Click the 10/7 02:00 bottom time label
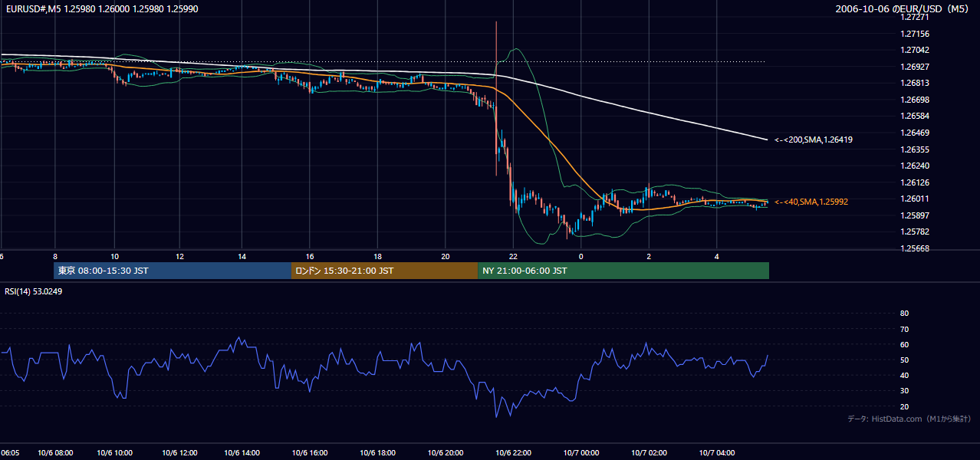The width and height of the screenshot is (980, 460). 649,453
